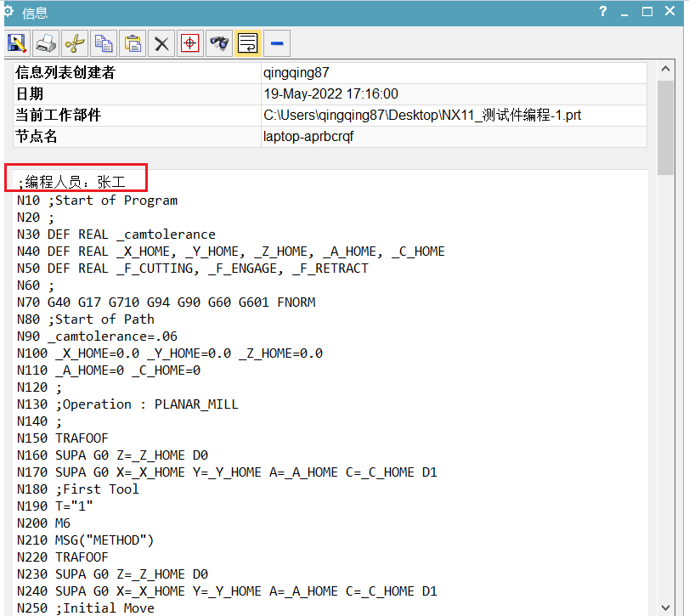Toggle the word wrap icon
This screenshot has height=616, width=689.
(x=248, y=43)
